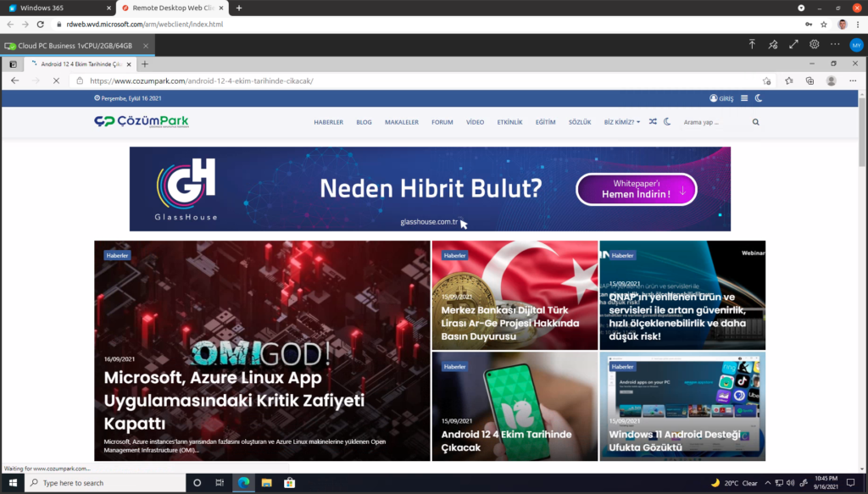Screen dimensions: 868x494
Task: Open Task View from the taskbar
Action: pyautogui.click(x=220, y=483)
